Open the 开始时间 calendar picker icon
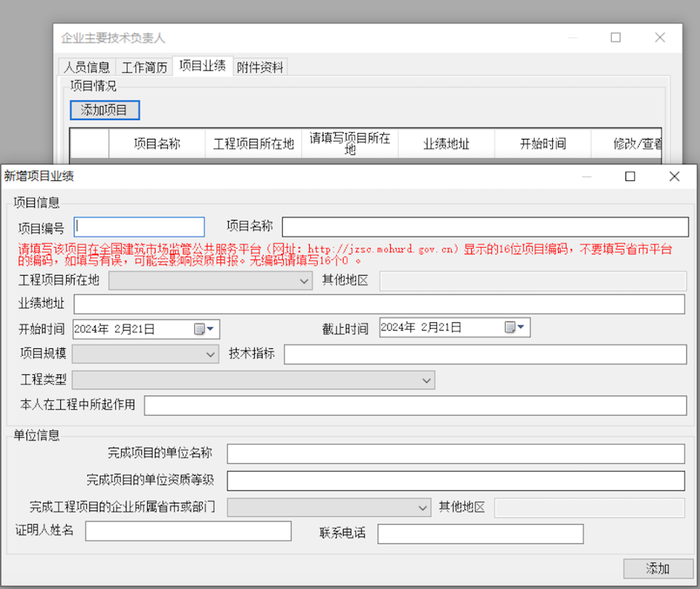 [204, 329]
